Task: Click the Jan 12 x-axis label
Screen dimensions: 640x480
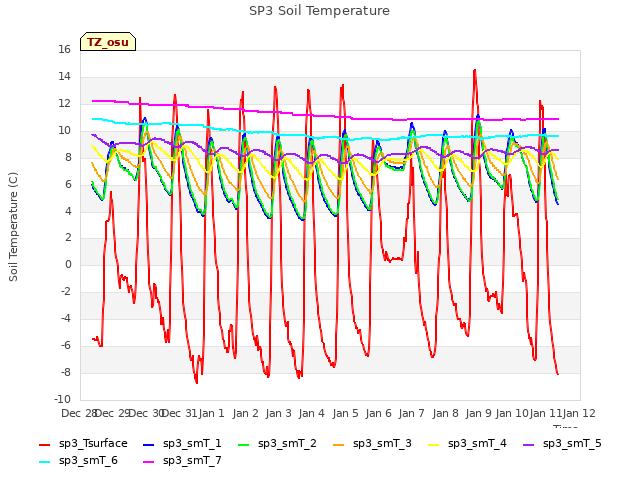Action: (x=579, y=413)
